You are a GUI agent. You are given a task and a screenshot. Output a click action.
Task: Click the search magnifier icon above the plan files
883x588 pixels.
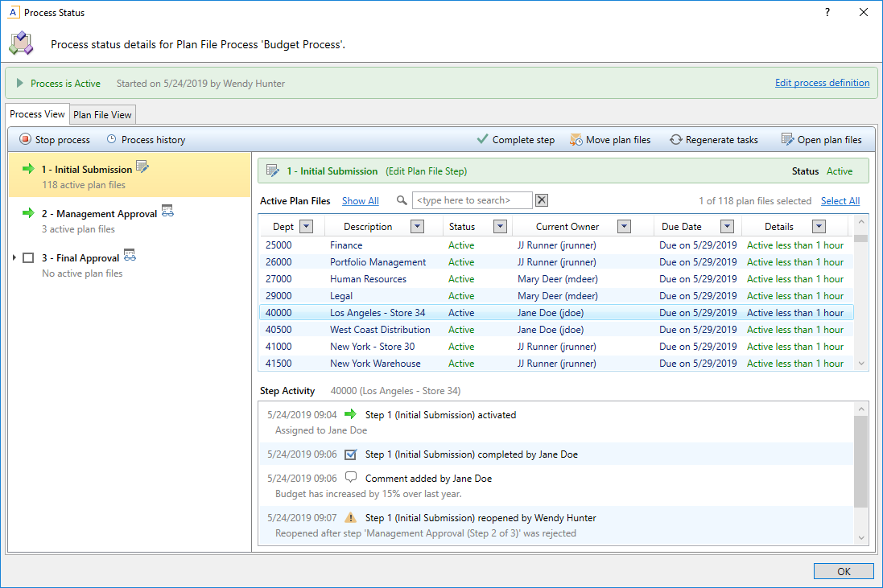(402, 199)
